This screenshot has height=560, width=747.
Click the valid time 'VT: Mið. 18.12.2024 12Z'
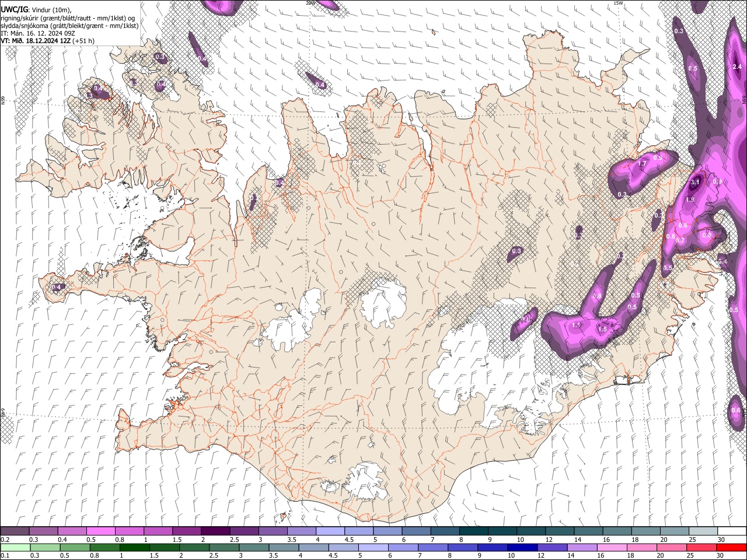tap(36, 41)
